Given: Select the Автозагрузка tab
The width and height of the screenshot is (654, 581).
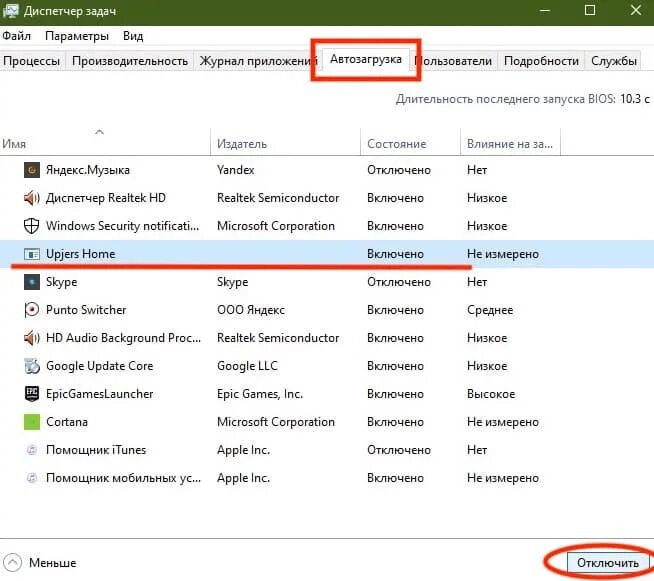Looking at the screenshot, I should pyautogui.click(x=366, y=59).
